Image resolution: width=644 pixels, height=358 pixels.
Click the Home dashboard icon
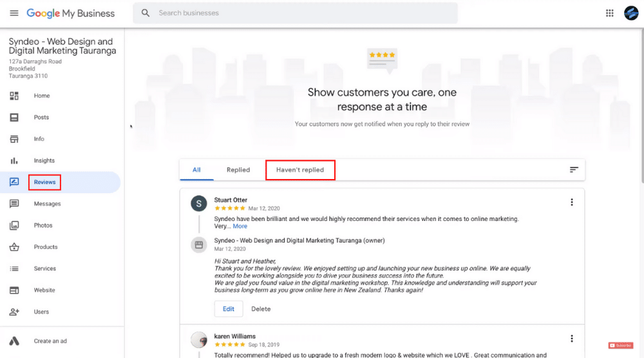[x=14, y=96]
